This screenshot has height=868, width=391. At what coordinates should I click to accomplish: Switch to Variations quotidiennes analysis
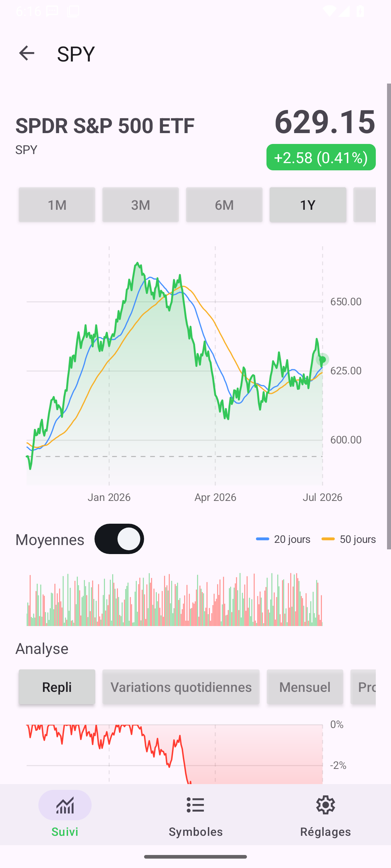coord(181,687)
